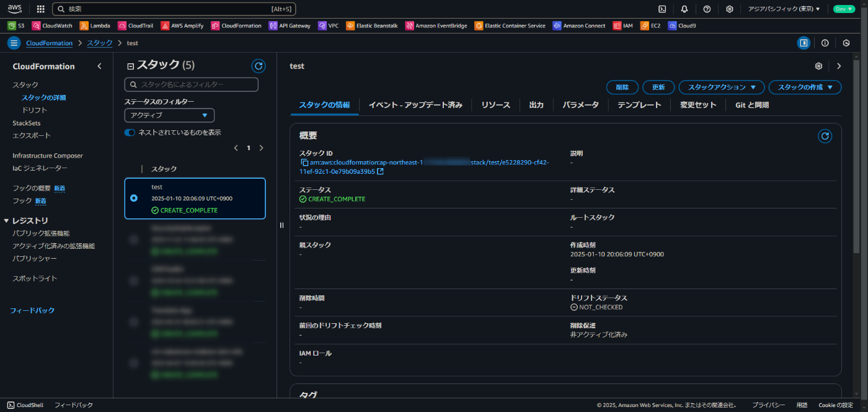Click the Update stack button
Image resolution: width=868 pixels, height=412 pixels.
(658, 87)
